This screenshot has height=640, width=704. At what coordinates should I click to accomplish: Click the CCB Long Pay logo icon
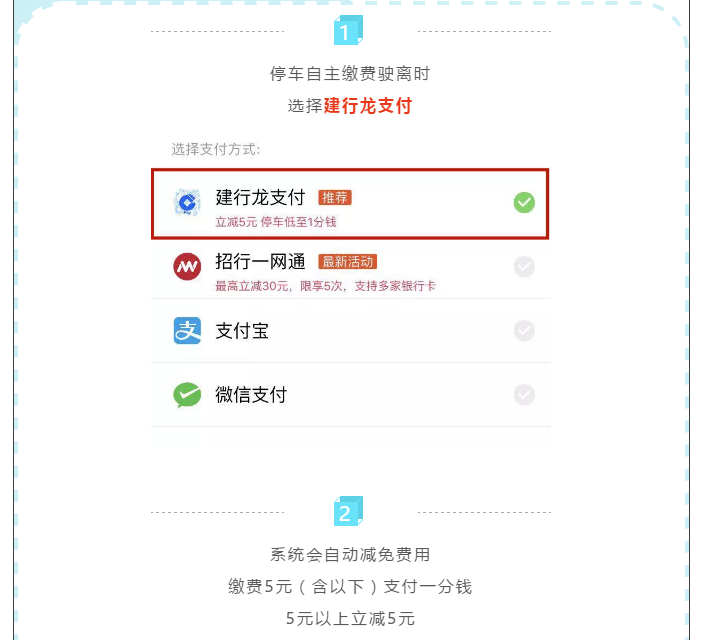(x=187, y=204)
